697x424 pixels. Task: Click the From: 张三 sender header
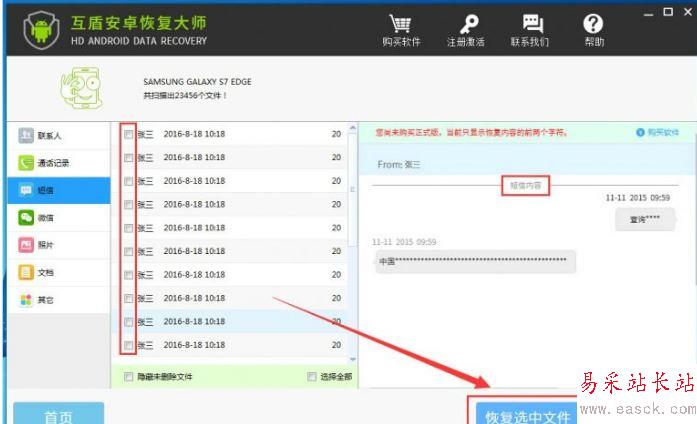pos(399,165)
